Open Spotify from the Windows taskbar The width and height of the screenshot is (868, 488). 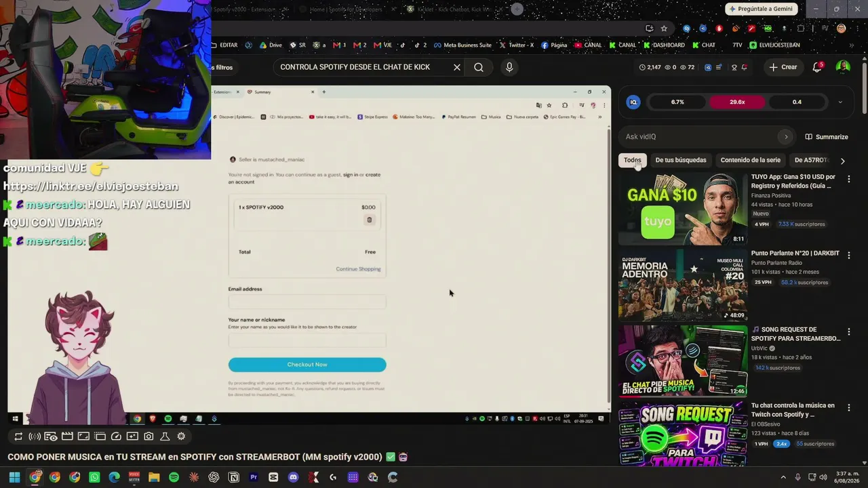click(174, 477)
